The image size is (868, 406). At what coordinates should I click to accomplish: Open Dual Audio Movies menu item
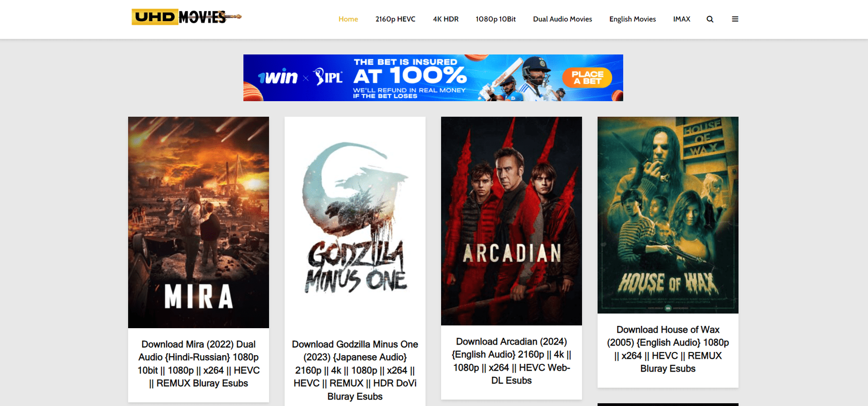562,19
